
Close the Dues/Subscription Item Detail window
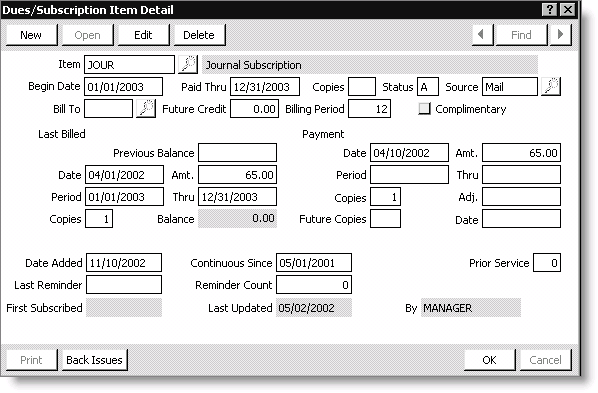pyautogui.click(x=568, y=10)
